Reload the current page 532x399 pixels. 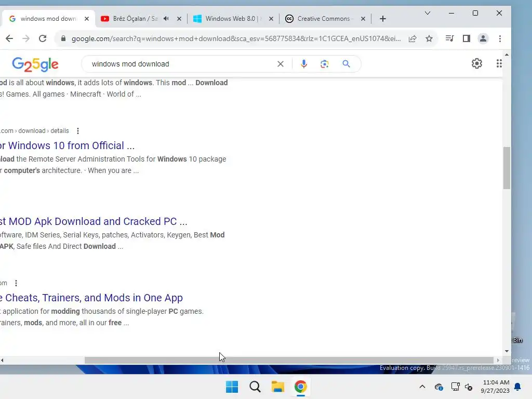click(43, 38)
